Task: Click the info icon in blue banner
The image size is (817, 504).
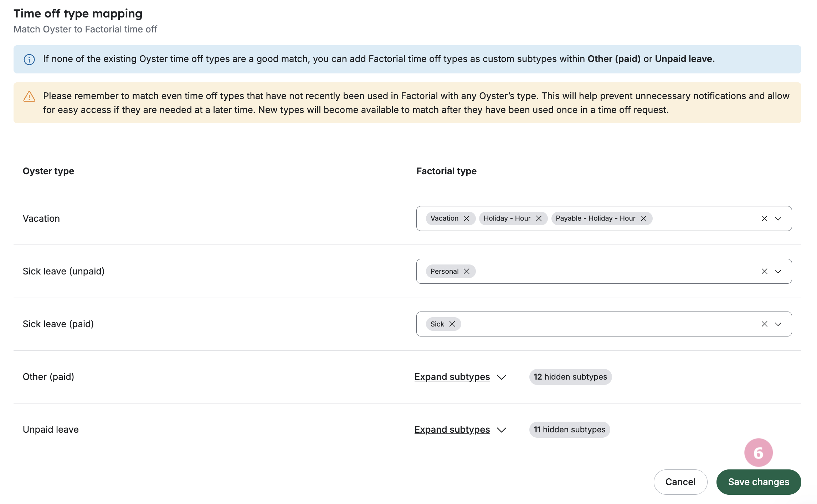Action: 29,59
